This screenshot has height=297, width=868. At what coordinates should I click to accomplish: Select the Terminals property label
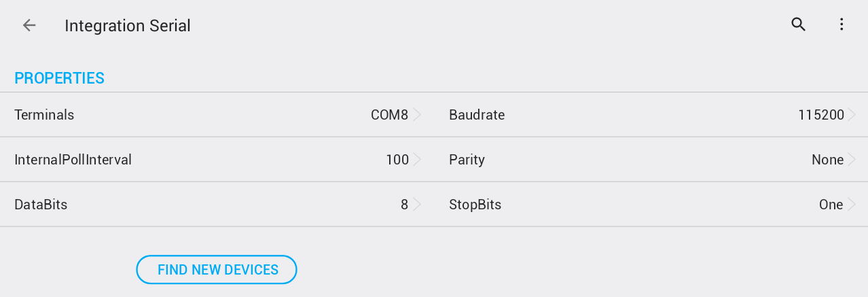pos(44,115)
